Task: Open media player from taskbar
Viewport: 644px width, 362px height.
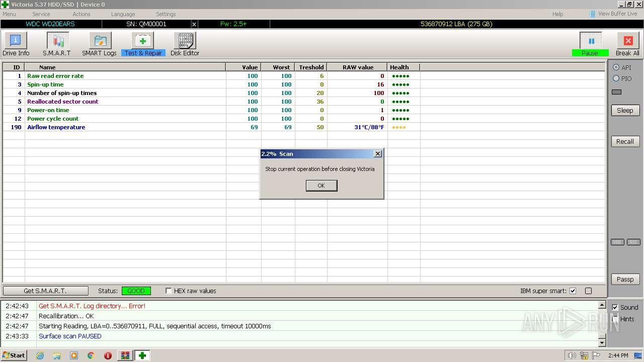Action: (74, 355)
